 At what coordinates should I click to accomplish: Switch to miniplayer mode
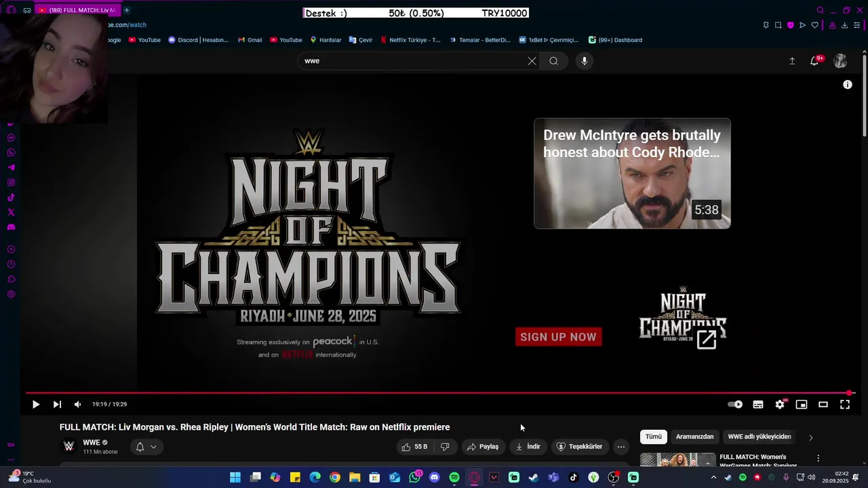tap(802, 405)
